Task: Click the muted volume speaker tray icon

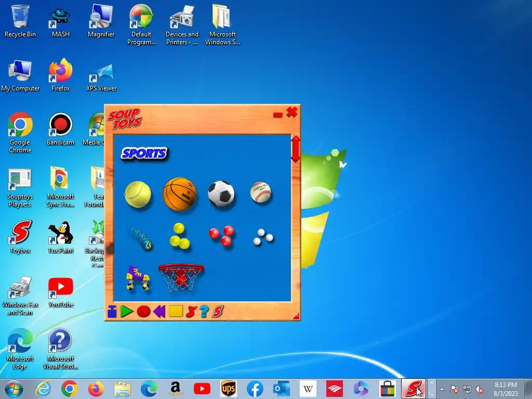Action: [x=480, y=389]
